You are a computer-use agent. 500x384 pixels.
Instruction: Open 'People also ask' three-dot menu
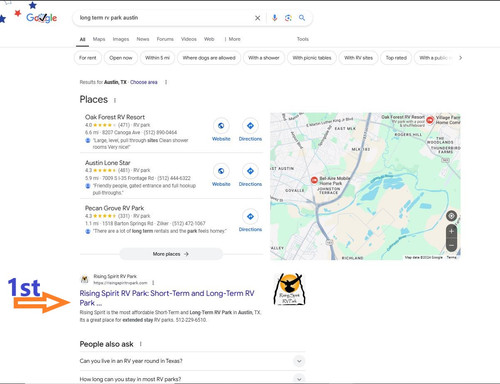click(x=140, y=344)
